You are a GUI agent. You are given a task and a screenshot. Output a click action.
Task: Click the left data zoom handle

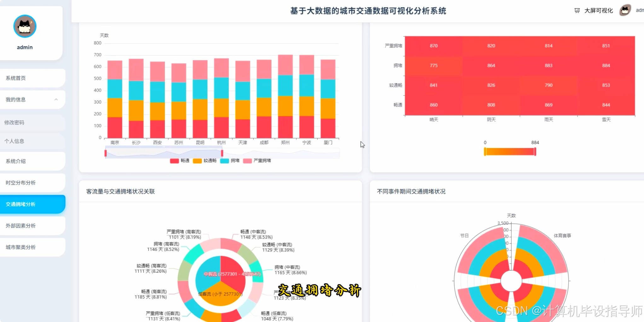tap(106, 153)
